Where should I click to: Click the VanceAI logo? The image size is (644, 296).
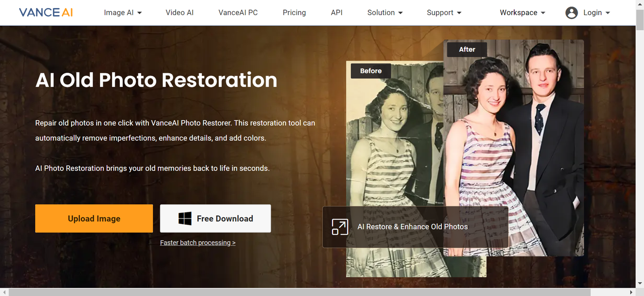(x=46, y=12)
